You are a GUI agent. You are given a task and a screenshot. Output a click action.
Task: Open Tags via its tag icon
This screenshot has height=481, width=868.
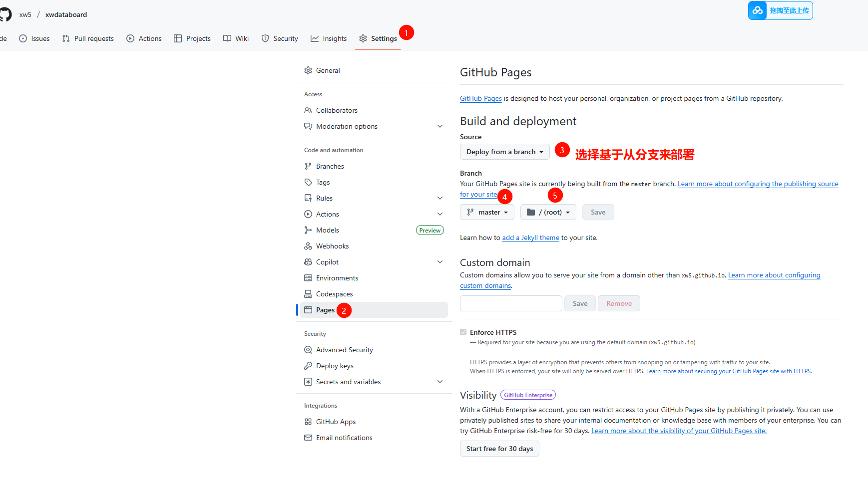point(308,182)
